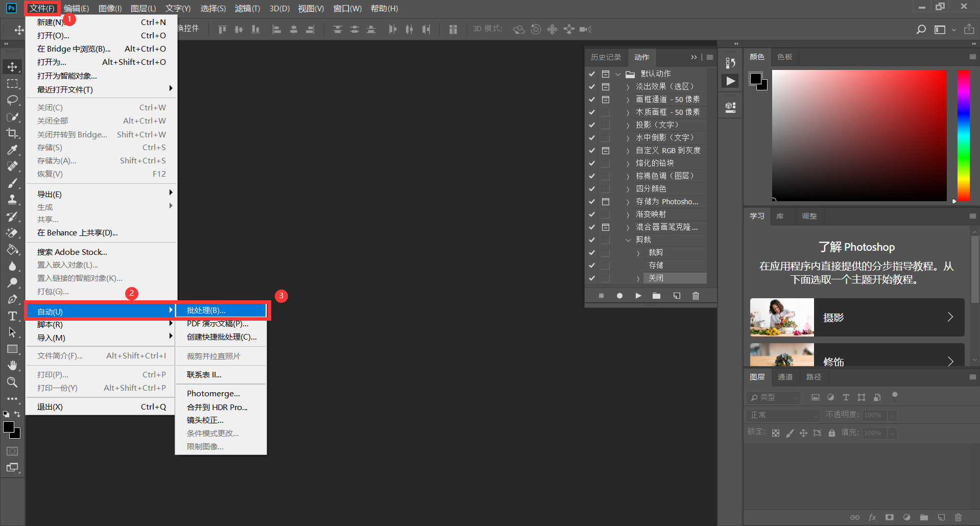Viewport: 980px width, 526px height.
Task: Click 批处理(B)... in Automate submenu
Action: (221, 310)
